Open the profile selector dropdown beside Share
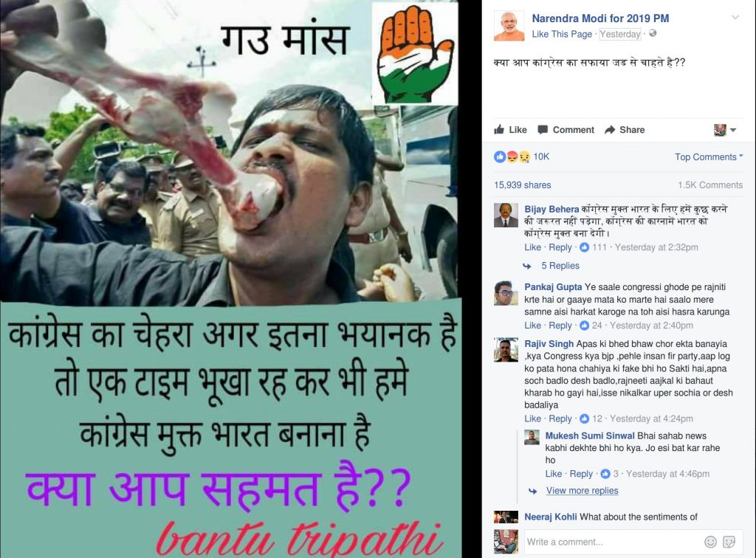This screenshot has height=558, width=756. (725, 130)
